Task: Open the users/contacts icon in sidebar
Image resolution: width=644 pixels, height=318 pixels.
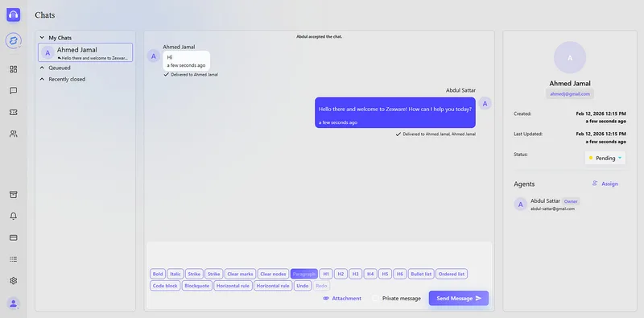Action: pos(13,134)
